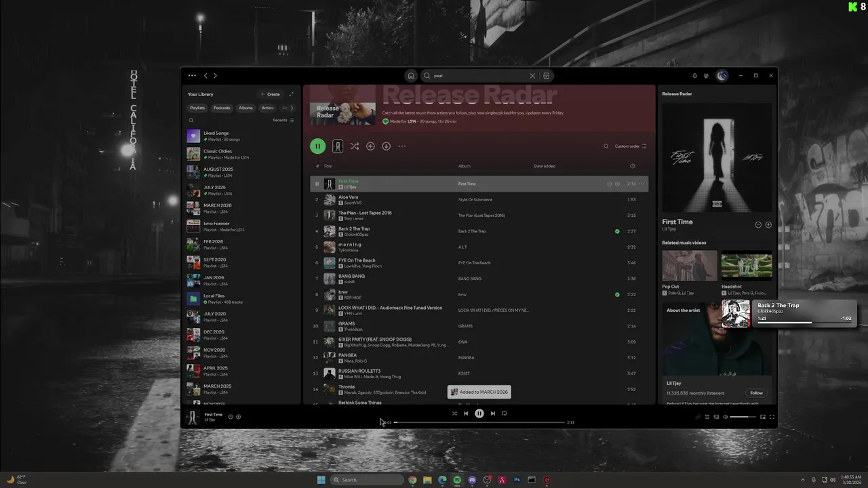Enter full screen mode

click(772, 417)
